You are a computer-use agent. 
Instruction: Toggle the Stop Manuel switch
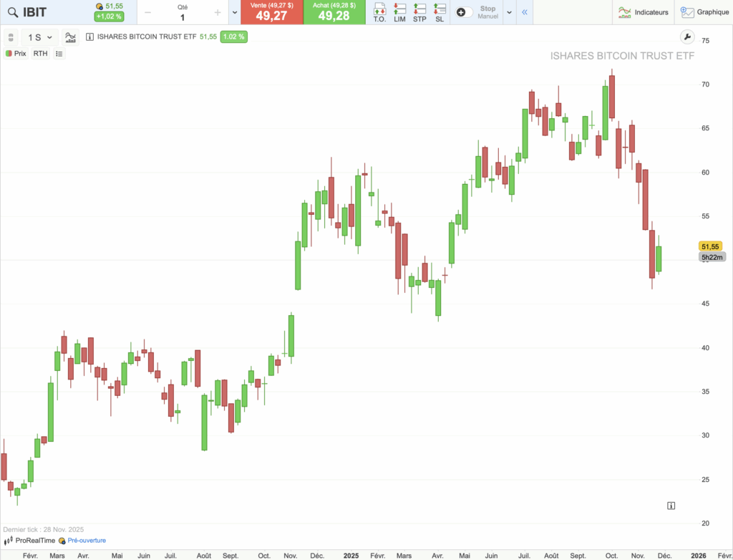click(462, 12)
